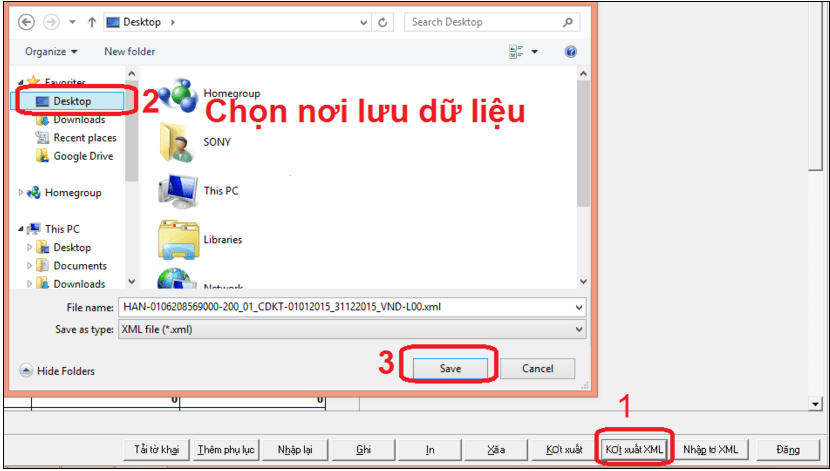Open the view options dropdown arrow
830x471 pixels.
click(534, 52)
